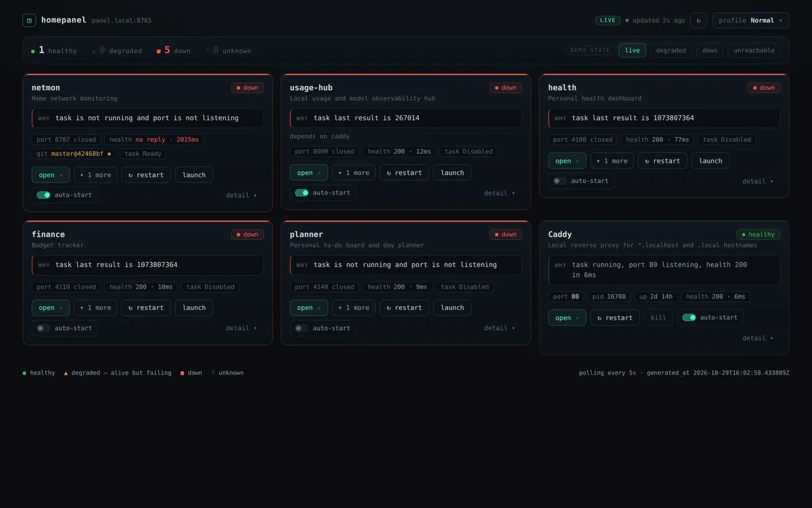The width and height of the screenshot is (812, 508).
Task: Click the '5 down' summary counter
Action: pyautogui.click(x=173, y=50)
